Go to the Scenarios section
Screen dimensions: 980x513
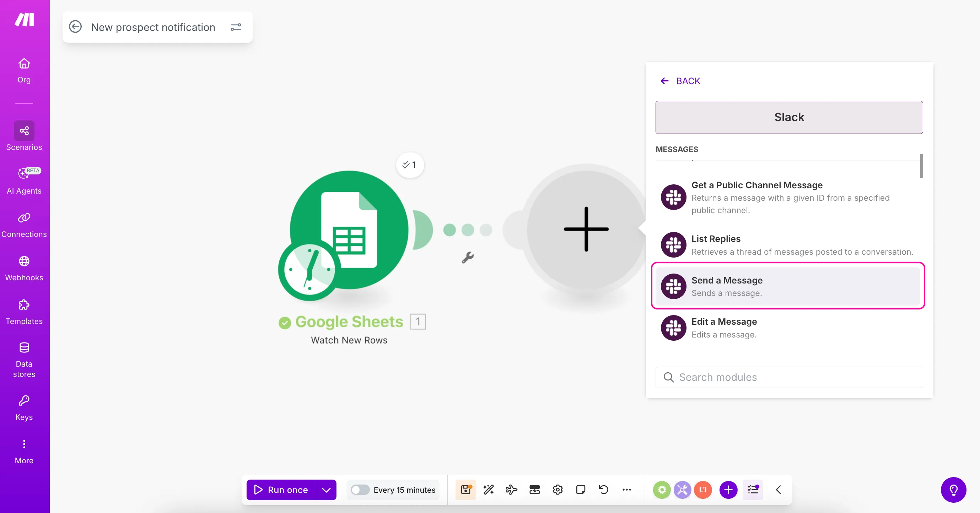[x=24, y=136]
